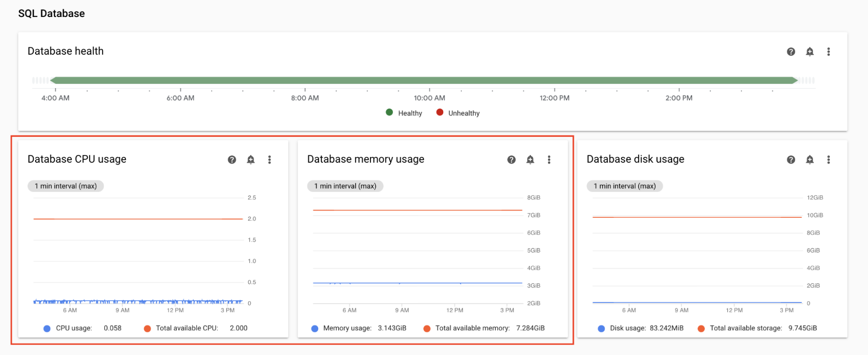868x355 pixels.
Task: Expand three-dot menu on Database CPU usage
Action: (x=269, y=160)
